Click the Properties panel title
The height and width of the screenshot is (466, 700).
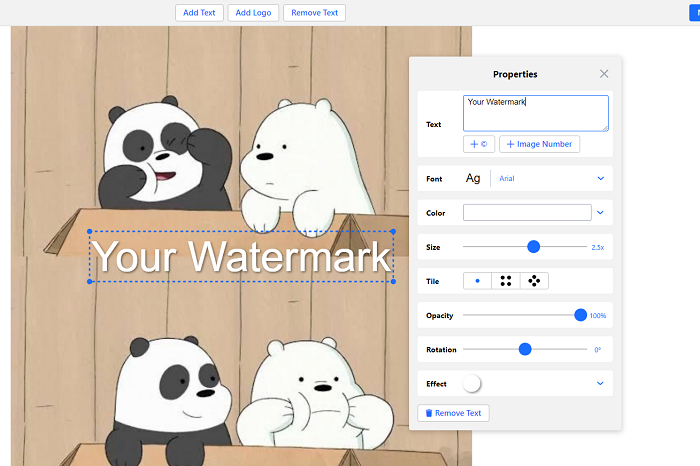(515, 74)
